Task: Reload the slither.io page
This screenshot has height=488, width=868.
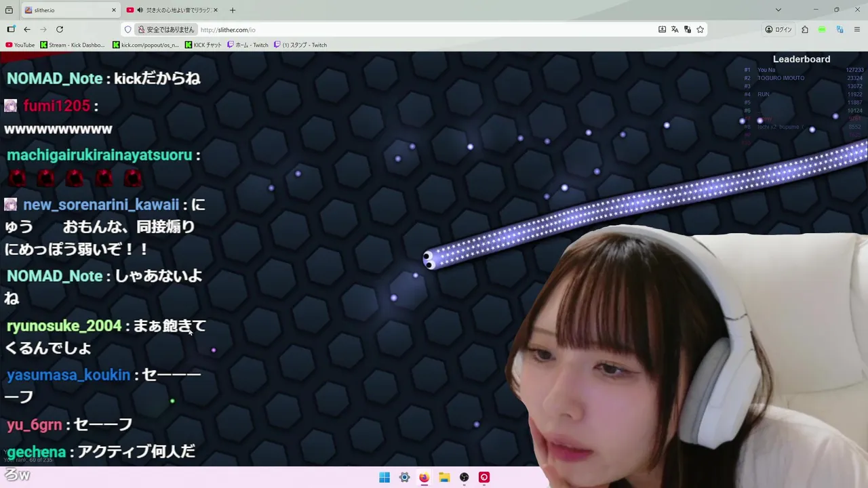Action: coord(60,29)
